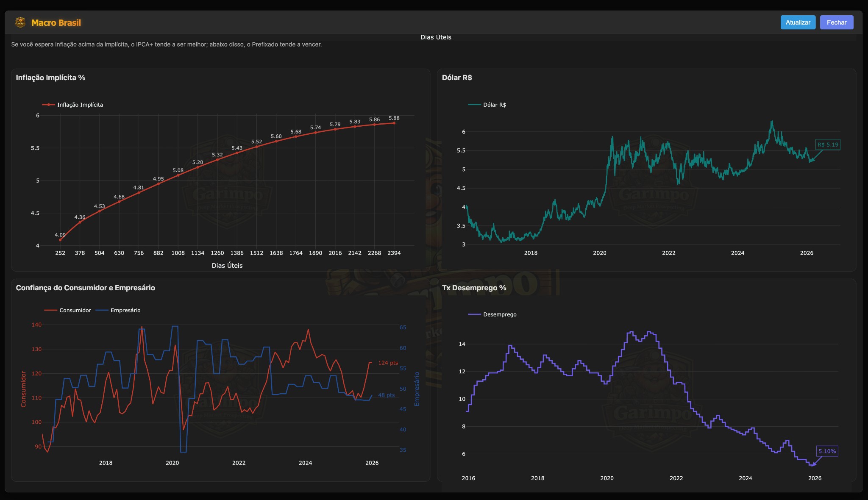The width and height of the screenshot is (868, 500).
Task: Open the Confiança do Consumidor panel
Action: (x=86, y=288)
